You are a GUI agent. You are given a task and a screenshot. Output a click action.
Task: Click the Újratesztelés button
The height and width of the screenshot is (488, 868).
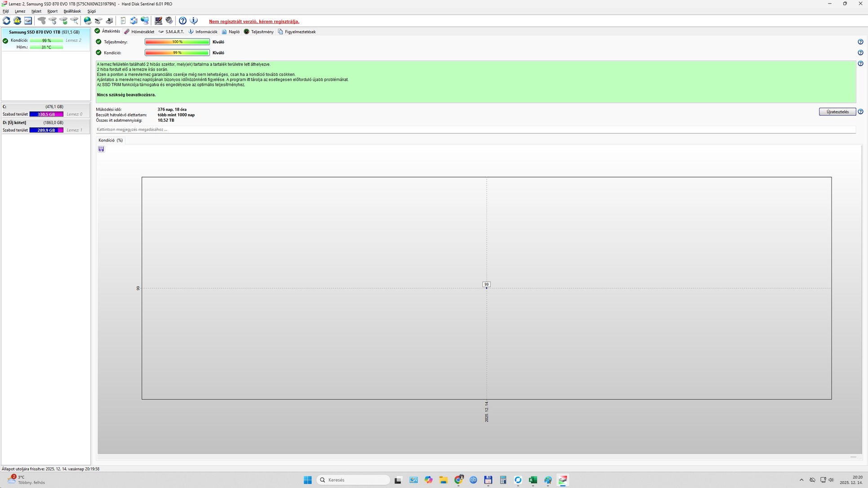point(837,112)
